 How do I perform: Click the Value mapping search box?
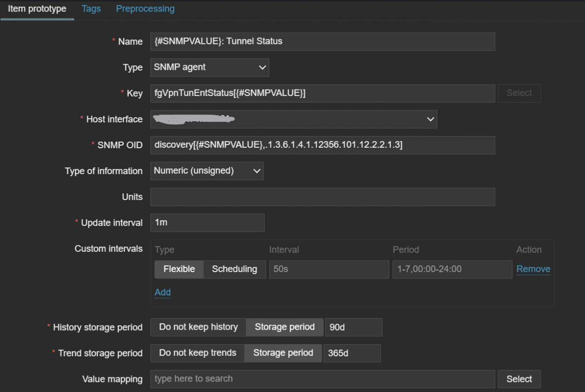pos(322,379)
